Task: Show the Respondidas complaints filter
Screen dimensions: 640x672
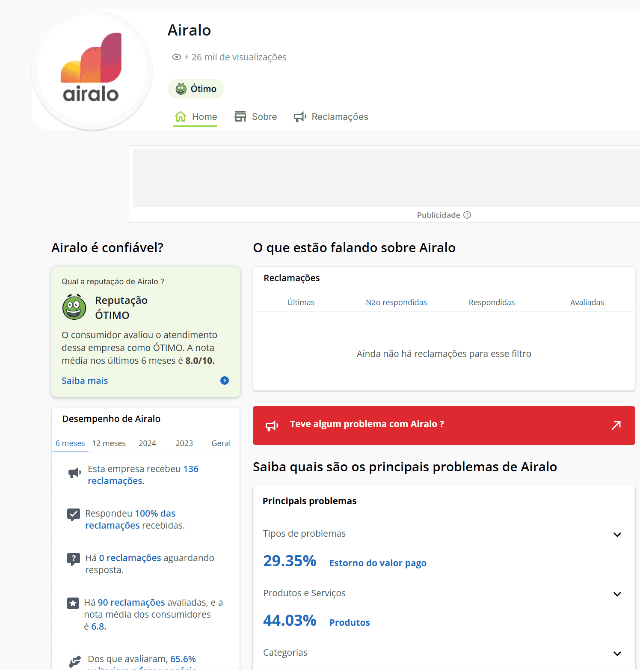Action: coord(492,302)
